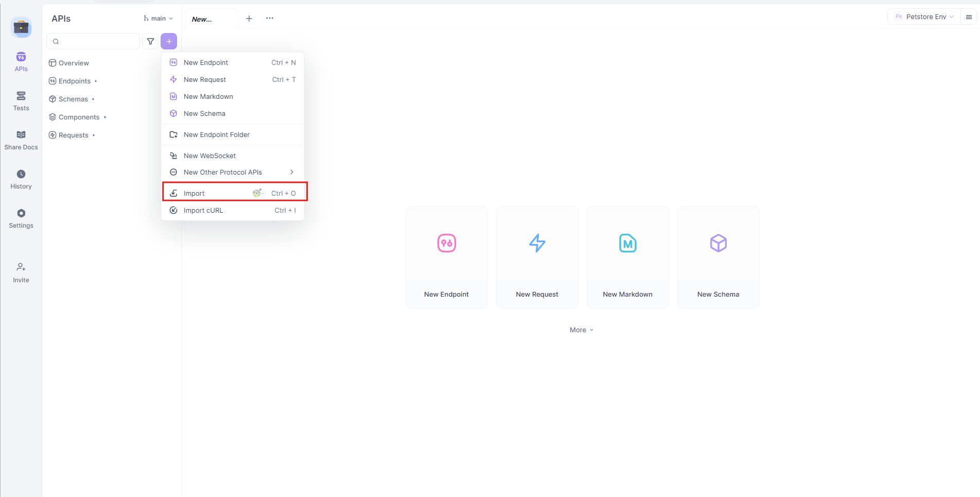Viewport: 980px width, 497px height.
Task: Choose New Endpoint Folder menu item
Action: point(233,134)
